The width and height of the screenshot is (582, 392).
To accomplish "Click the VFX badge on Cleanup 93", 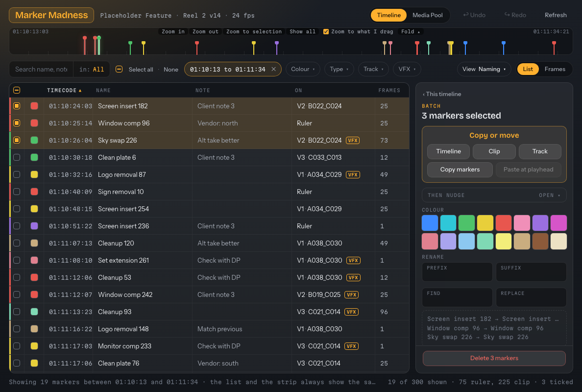I will (x=351, y=312).
